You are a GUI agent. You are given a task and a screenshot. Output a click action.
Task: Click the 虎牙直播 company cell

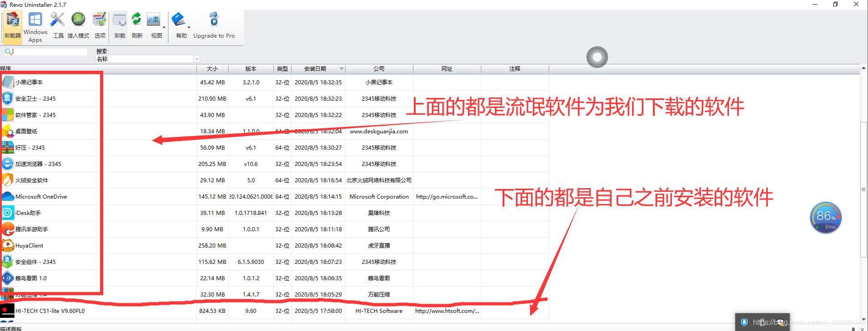(x=379, y=246)
